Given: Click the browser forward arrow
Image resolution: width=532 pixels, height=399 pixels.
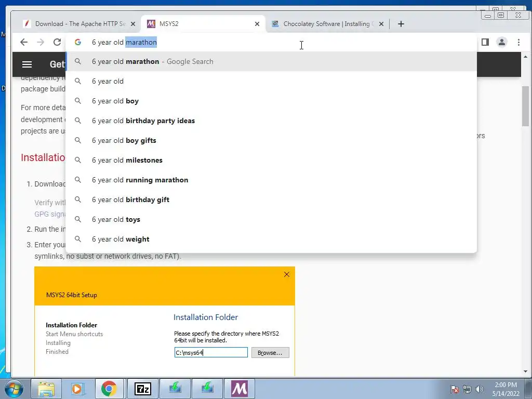Looking at the screenshot, I should coord(41,42).
